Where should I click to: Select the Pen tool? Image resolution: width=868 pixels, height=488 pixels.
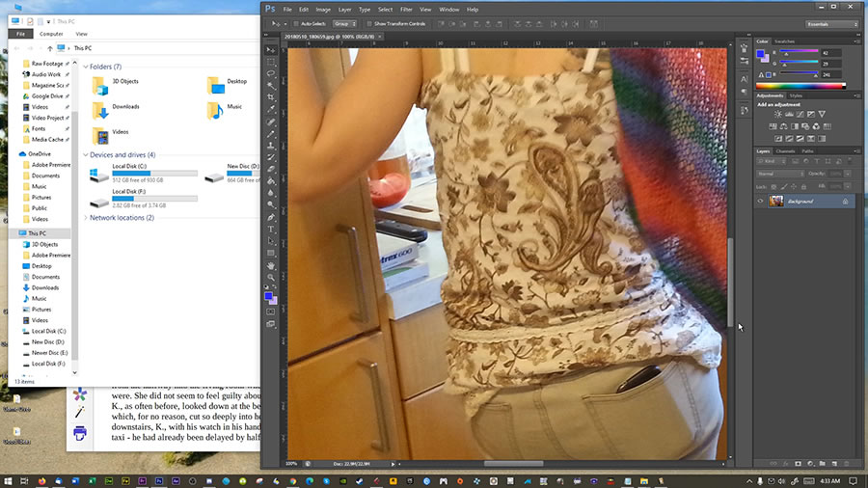click(x=271, y=217)
